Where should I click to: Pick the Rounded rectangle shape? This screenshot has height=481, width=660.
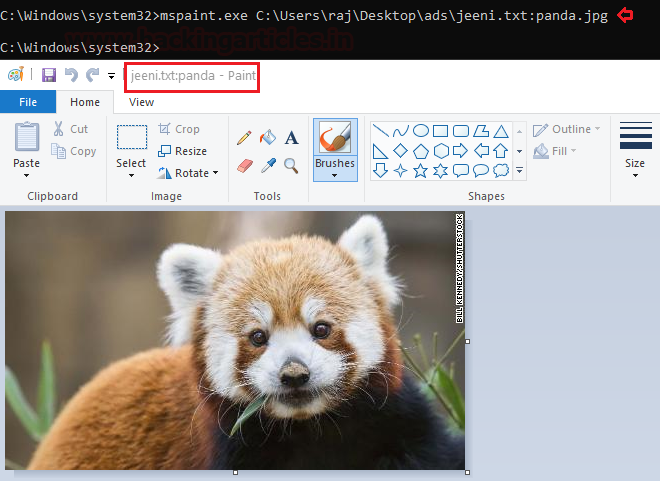[x=460, y=131]
